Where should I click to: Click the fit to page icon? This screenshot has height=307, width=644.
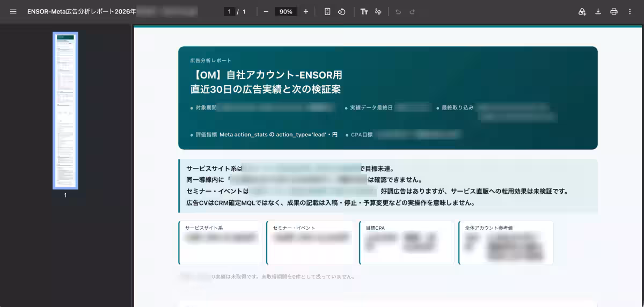coord(327,11)
